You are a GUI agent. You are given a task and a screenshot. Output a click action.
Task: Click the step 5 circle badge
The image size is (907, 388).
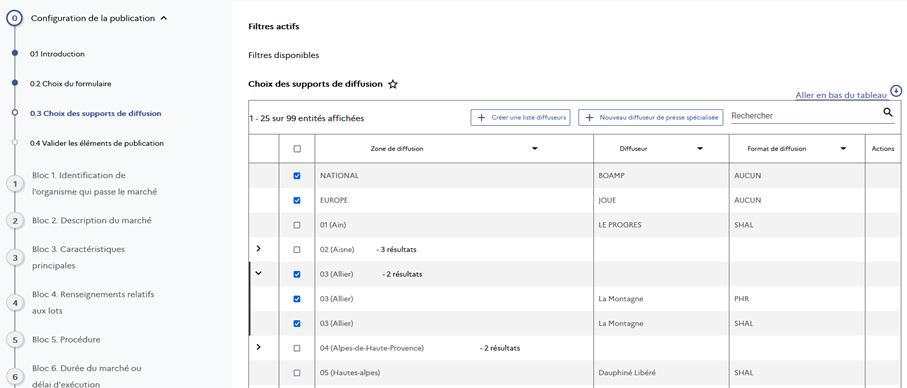(x=14, y=340)
